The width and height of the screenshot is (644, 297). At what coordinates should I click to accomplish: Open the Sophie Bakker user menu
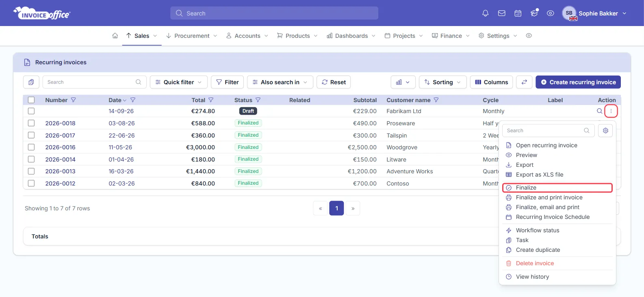point(594,13)
